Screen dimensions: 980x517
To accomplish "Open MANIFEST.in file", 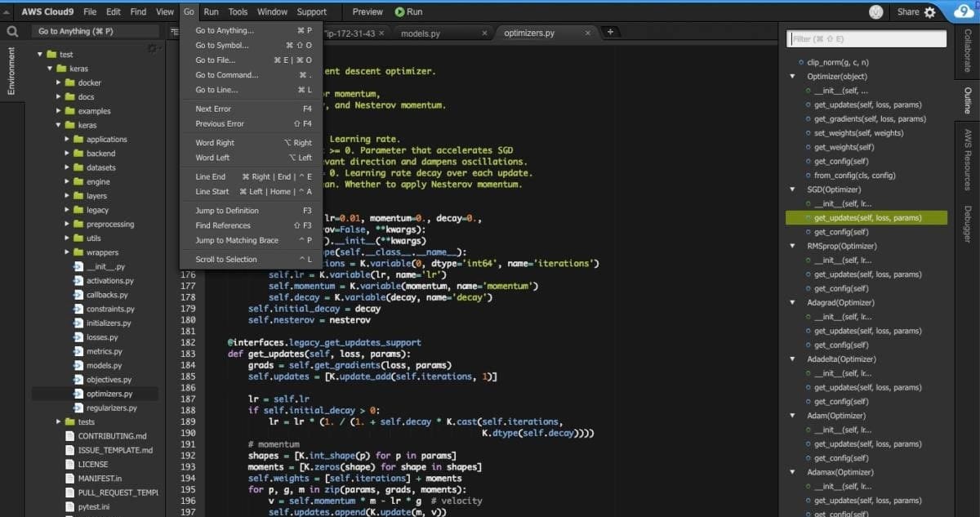I will (x=100, y=478).
